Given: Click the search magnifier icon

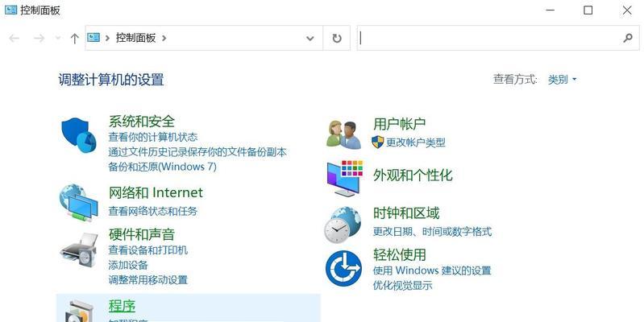Looking at the screenshot, I should [x=628, y=38].
